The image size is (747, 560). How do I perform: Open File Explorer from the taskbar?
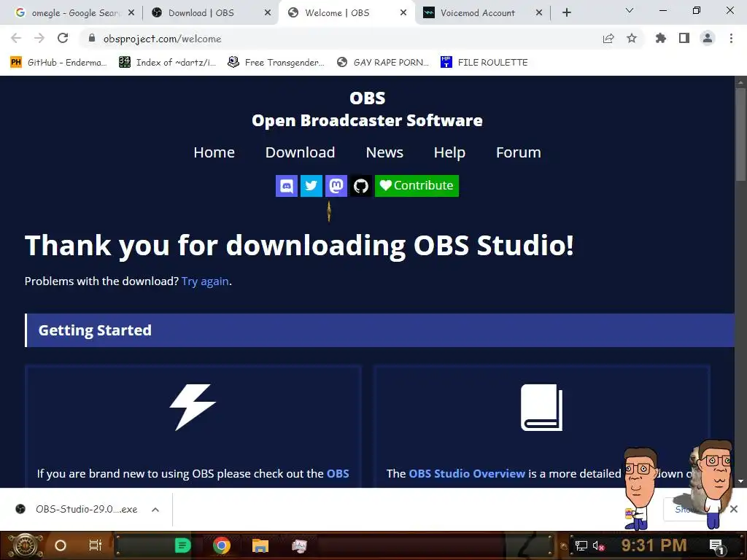(260, 545)
